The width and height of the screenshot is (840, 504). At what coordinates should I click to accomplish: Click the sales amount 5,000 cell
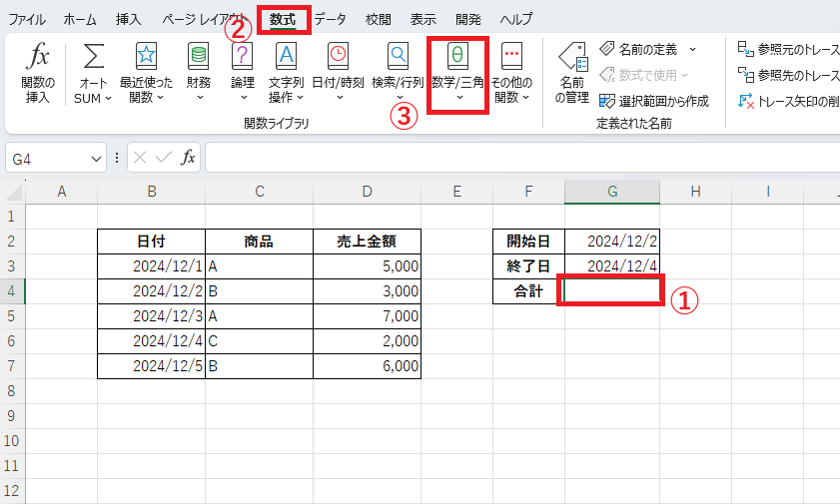(x=367, y=266)
